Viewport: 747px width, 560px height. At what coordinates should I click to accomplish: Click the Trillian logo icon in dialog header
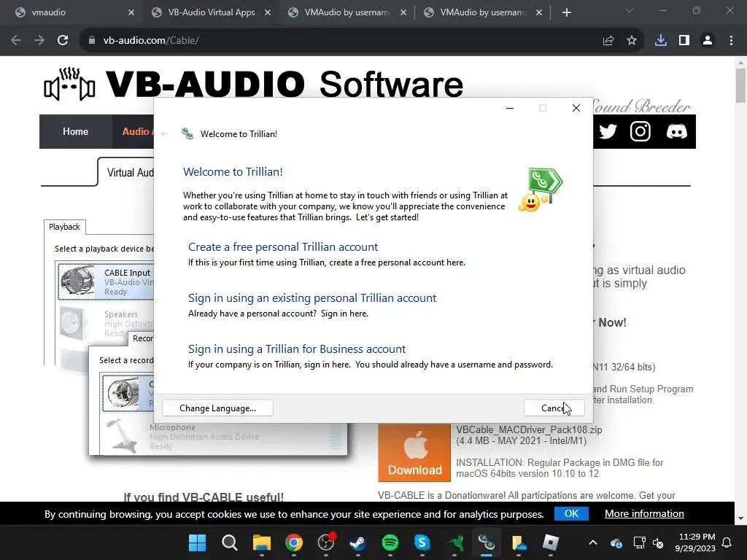(187, 134)
